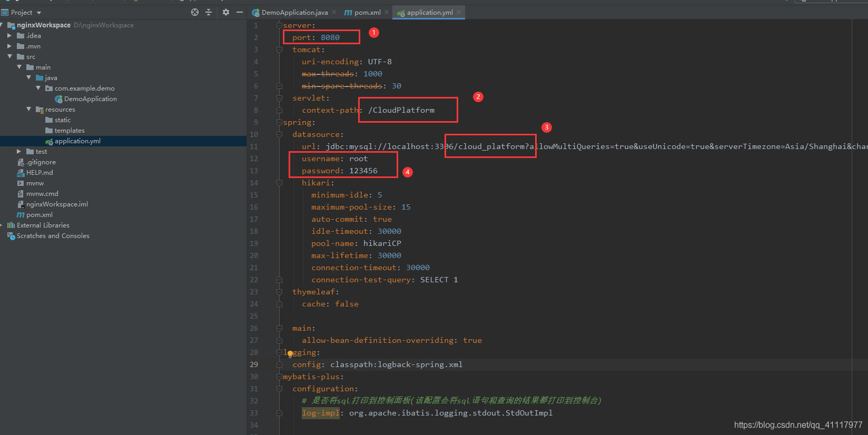Hide the Project panel with minimize icon

(x=240, y=12)
